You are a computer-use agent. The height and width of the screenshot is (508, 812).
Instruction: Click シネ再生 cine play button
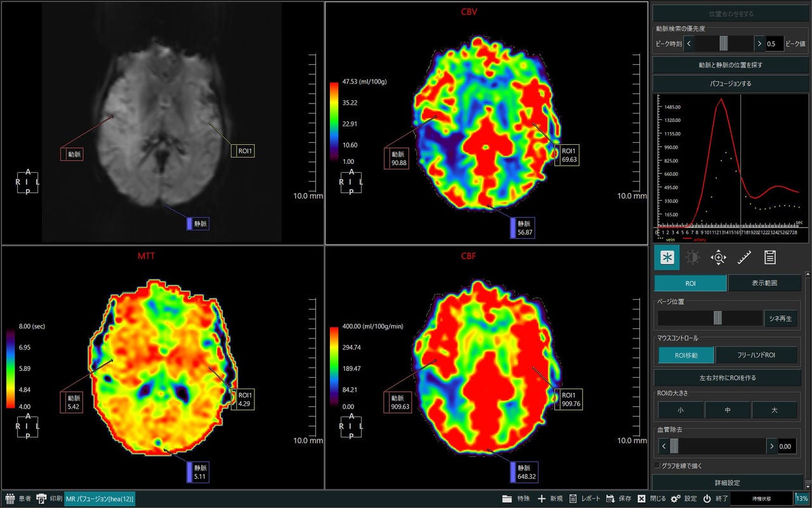780,318
